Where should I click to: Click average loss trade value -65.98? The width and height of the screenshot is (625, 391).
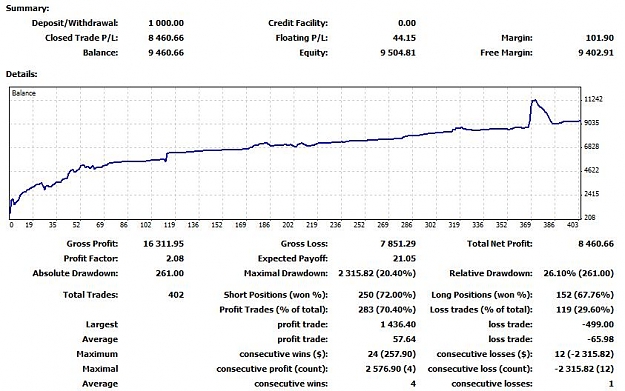pos(600,339)
